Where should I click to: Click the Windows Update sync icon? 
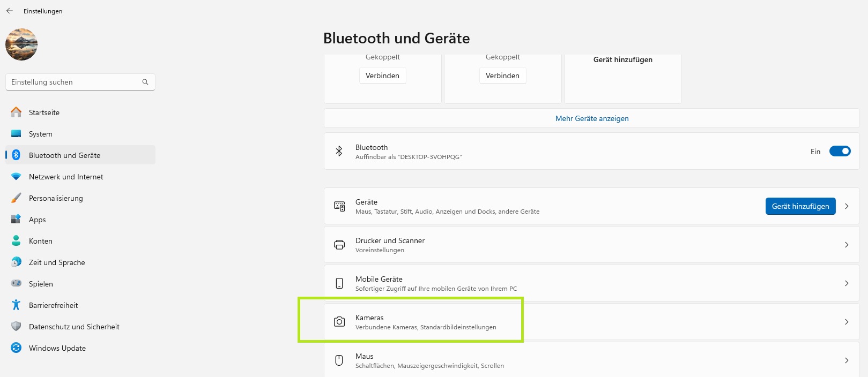pyautogui.click(x=16, y=348)
